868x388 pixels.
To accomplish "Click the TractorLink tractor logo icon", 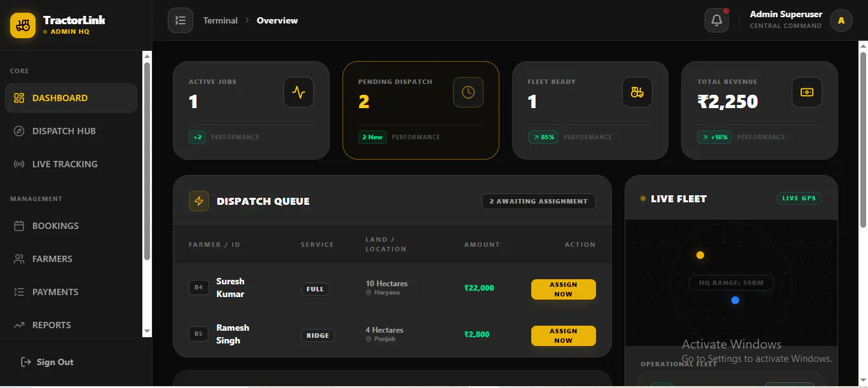I will point(23,25).
